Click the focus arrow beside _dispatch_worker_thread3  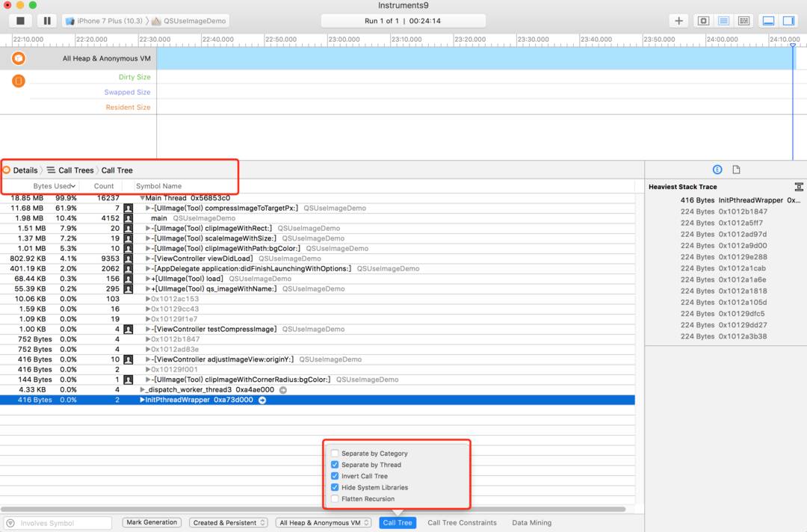(x=283, y=390)
